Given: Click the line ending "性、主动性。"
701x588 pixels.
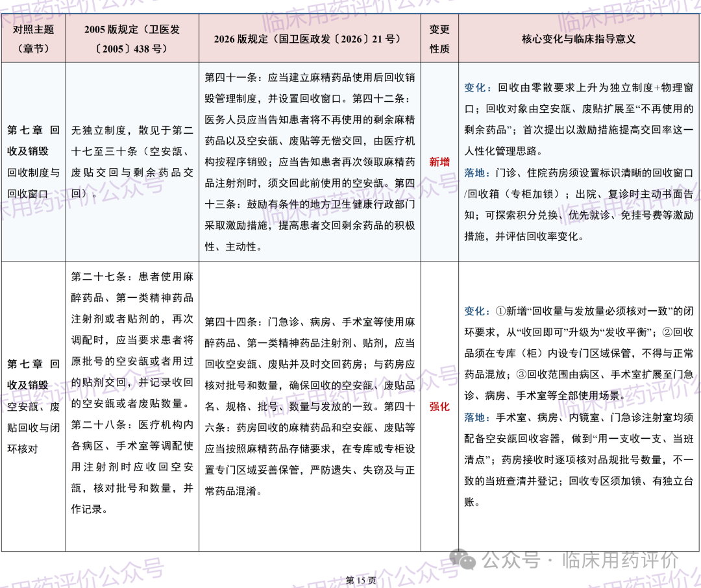Looking at the screenshot, I should coord(234,247).
